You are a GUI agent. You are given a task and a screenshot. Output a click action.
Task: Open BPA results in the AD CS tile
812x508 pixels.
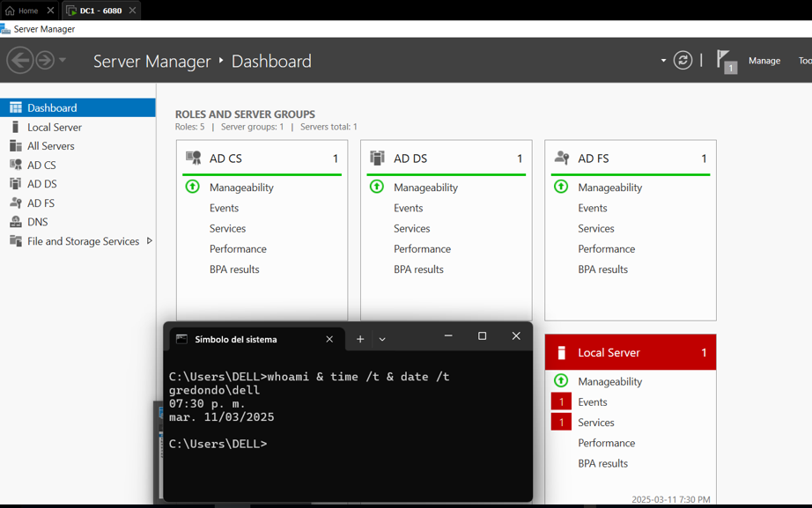234,269
